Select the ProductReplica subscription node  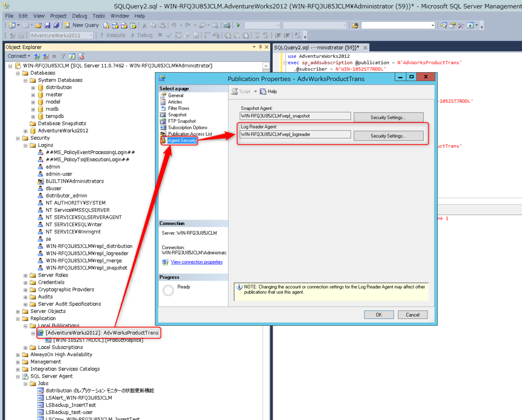pos(98,340)
